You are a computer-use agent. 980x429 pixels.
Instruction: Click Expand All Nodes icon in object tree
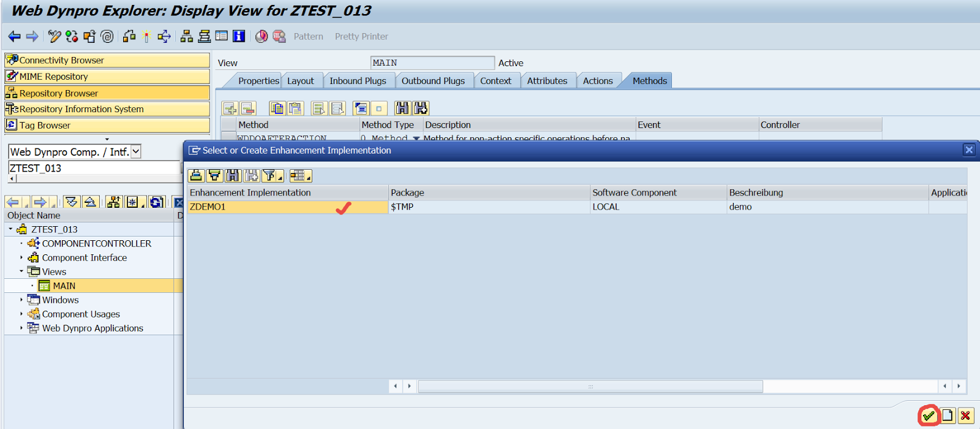(x=72, y=202)
